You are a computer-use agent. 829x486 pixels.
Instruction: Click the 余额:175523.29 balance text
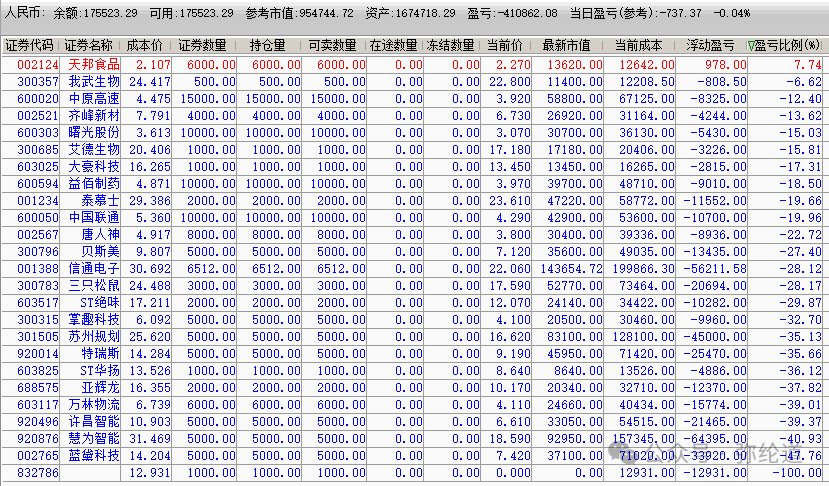tap(95, 13)
